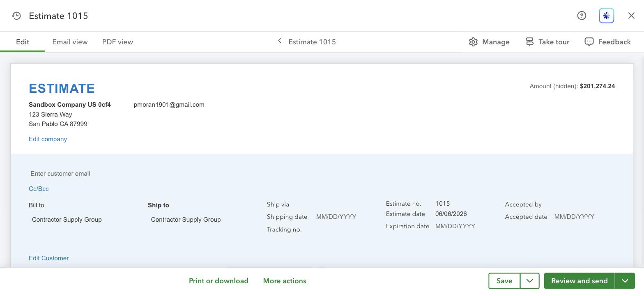Click the 123 Sierra Way address line
This screenshot has height=296, width=644.
51,115
